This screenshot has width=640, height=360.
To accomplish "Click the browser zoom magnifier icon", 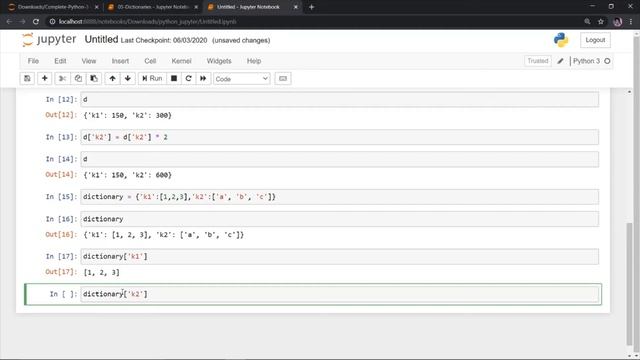I will pos(587,22).
